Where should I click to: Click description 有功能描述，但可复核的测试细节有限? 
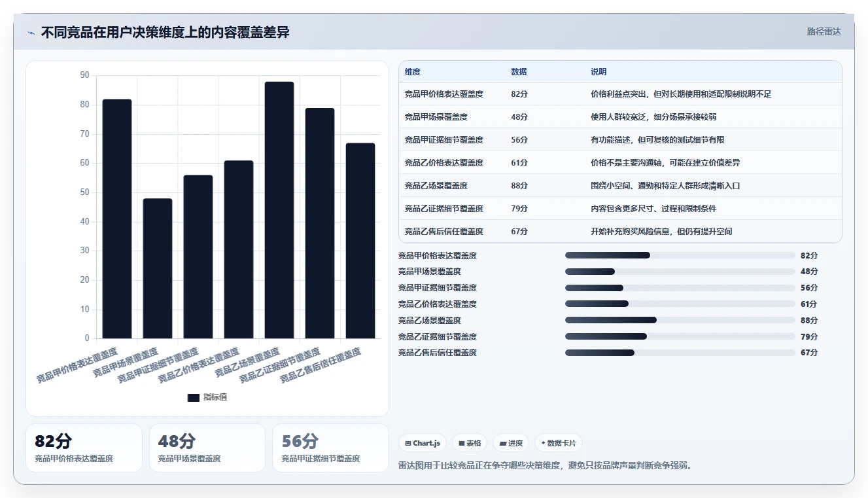click(x=657, y=140)
